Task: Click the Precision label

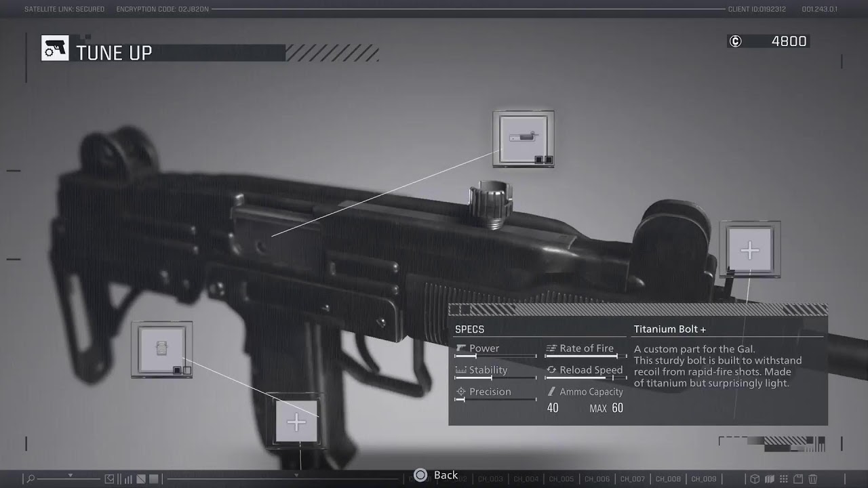Action: 490,392
